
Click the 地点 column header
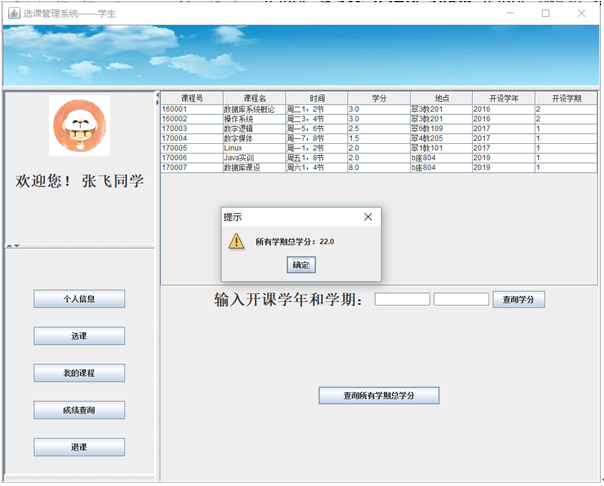[x=441, y=98]
